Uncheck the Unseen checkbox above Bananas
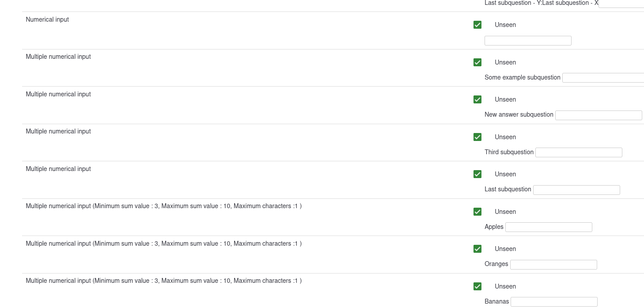The image size is (644, 308). tap(477, 286)
